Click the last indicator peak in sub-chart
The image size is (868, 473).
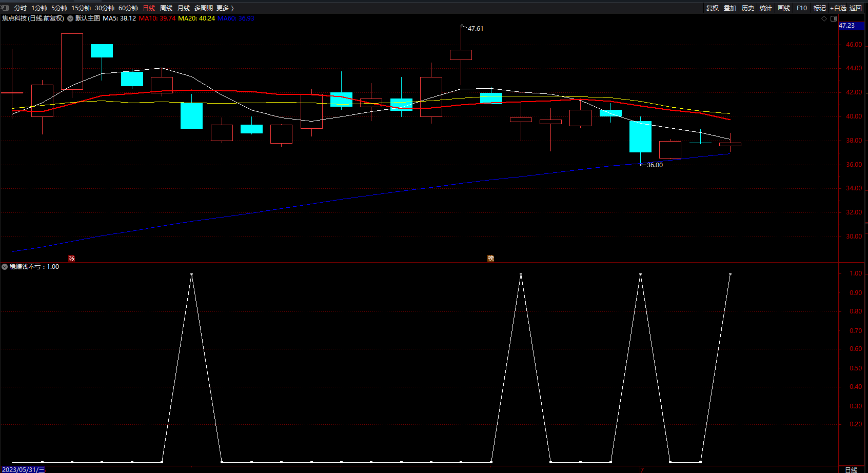tap(730, 274)
